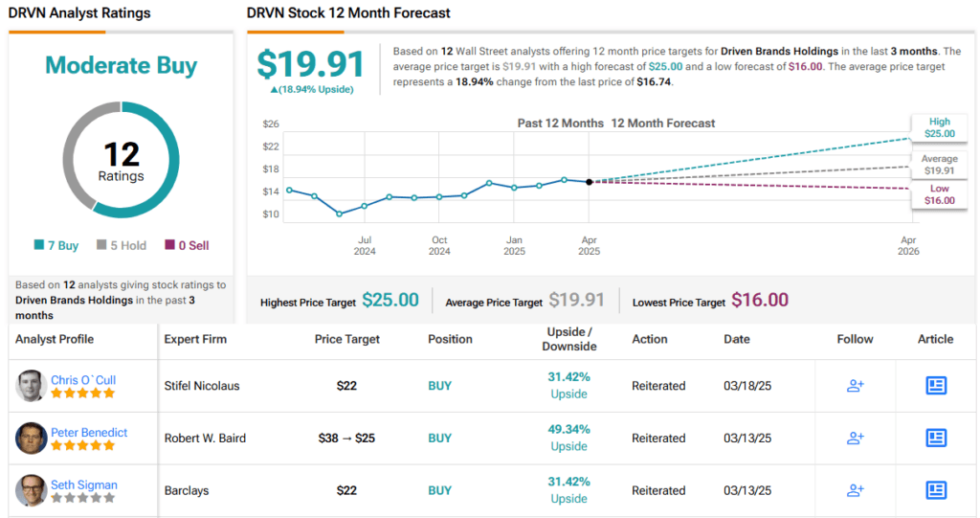Open article for Stifel Nicolaus rating
Screen dimensions: 980x518
point(936,385)
